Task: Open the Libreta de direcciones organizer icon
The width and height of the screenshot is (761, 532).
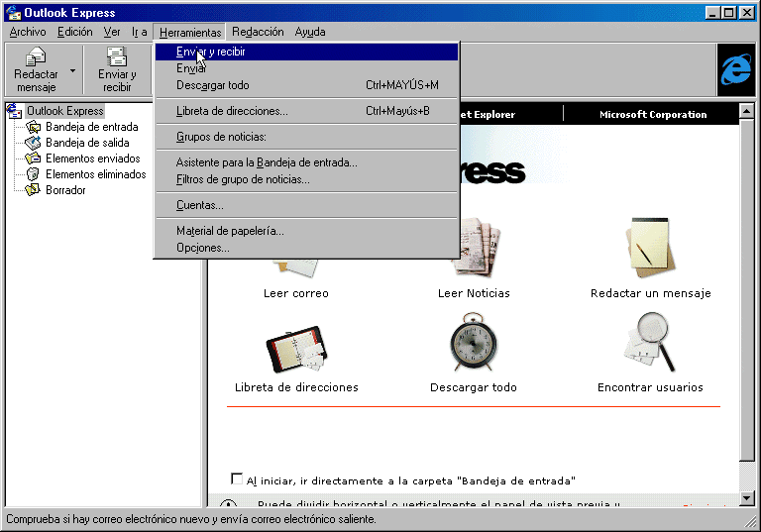Action: coord(295,347)
